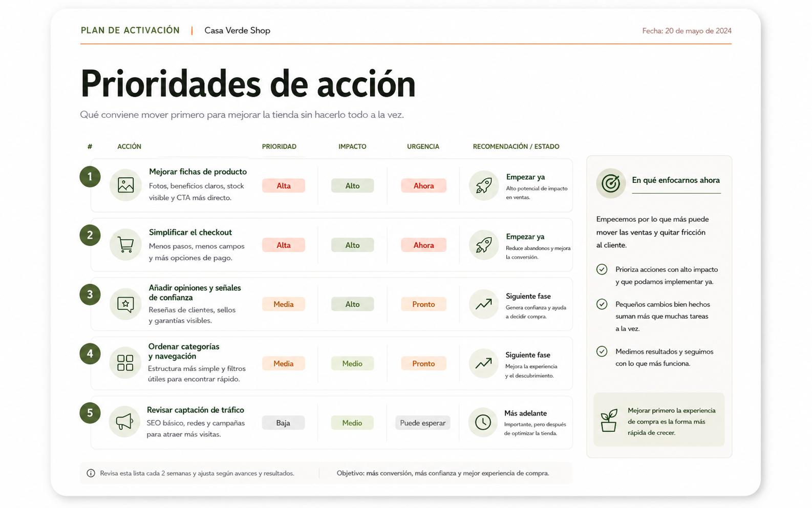812x508 pixels.
Task: Click the info icon in the footer note
Action: coord(91,473)
